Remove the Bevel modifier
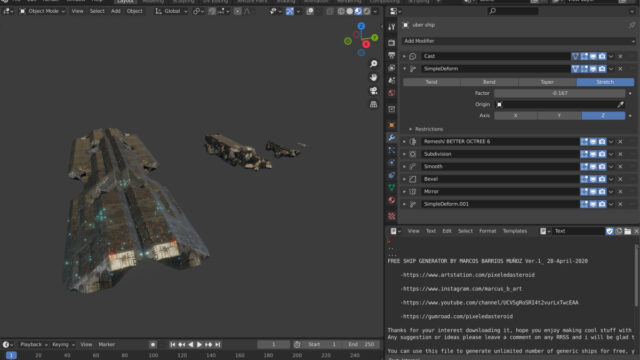The width and height of the screenshot is (640, 360). point(620,179)
